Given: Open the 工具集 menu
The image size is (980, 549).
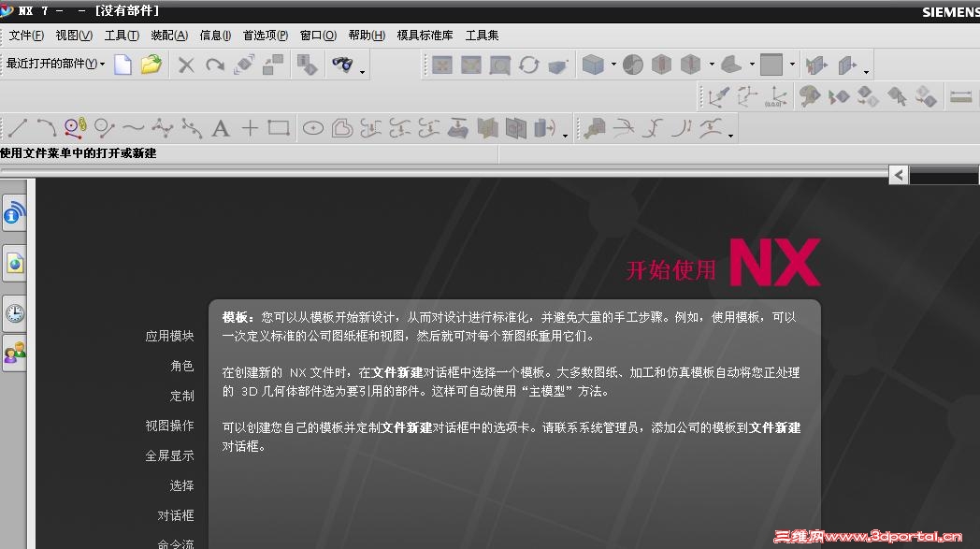Looking at the screenshot, I should point(482,36).
